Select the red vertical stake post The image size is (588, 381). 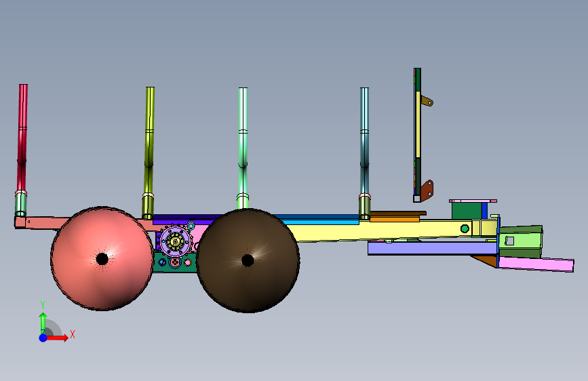pyautogui.click(x=22, y=137)
